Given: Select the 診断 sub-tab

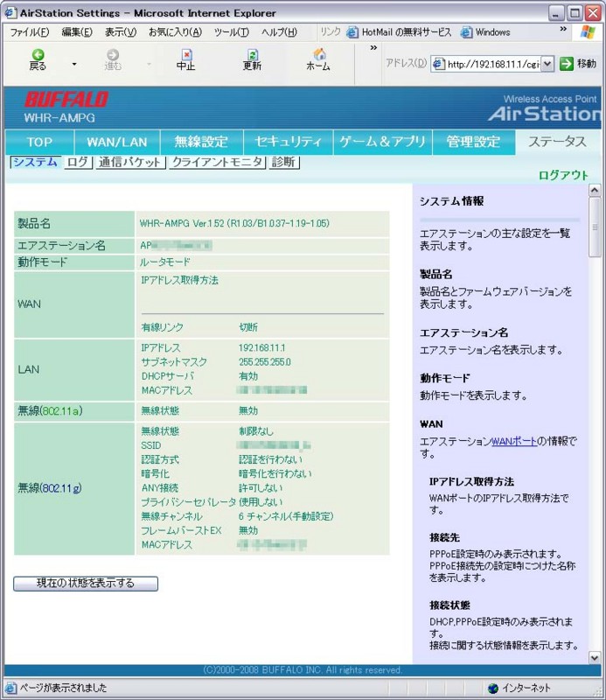Looking at the screenshot, I should click(284, 162).
